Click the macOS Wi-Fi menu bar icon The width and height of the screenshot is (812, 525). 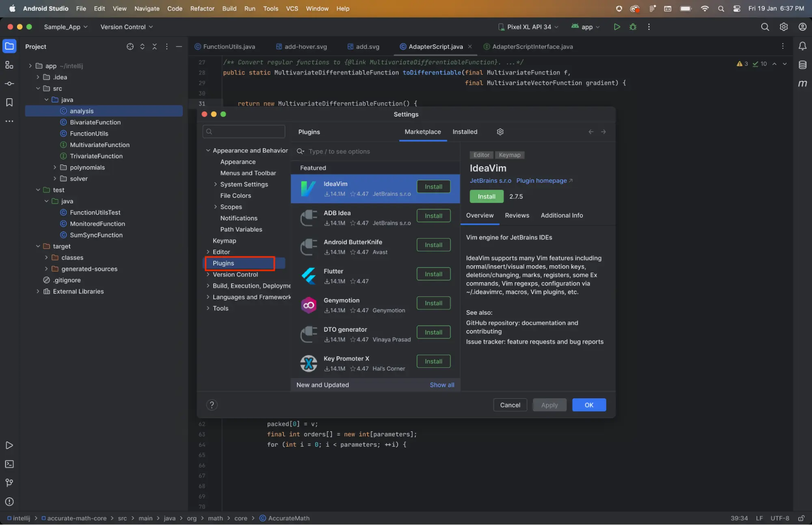click(x=705, y=9)
